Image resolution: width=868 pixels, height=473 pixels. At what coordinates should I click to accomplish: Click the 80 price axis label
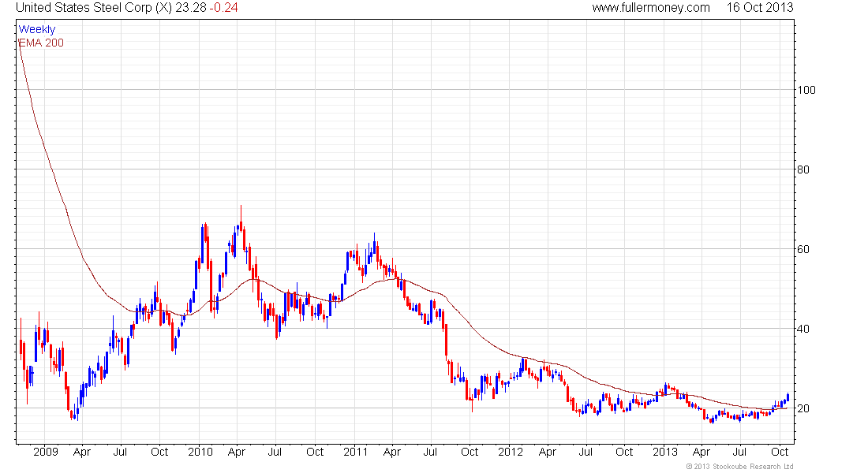(803, 169)
